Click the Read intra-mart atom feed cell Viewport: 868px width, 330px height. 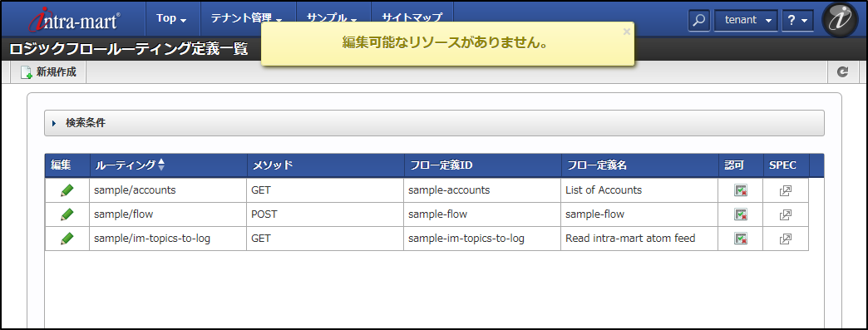click(x=640, y=239)
